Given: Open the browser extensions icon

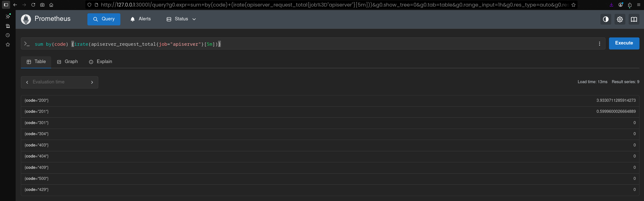Looking at the screenshot, I should tap(630, 5).
